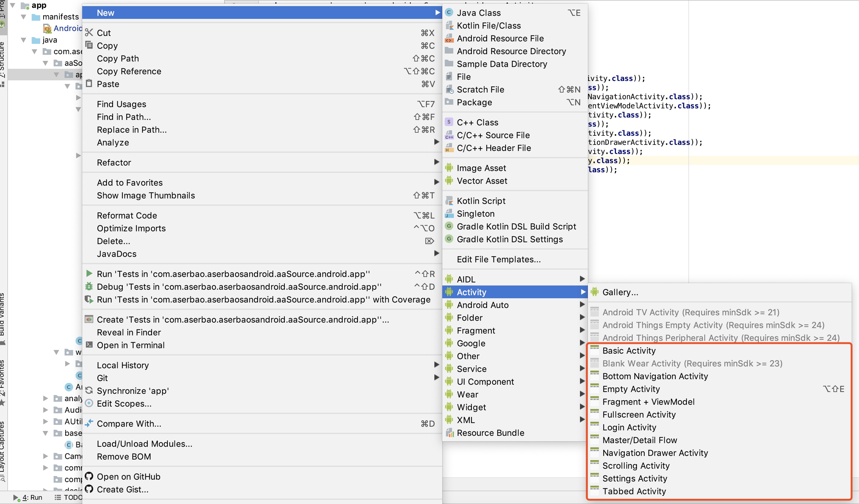The image size is (859, 504).
Task: Click Find in Path...
Action: [262, 117]
